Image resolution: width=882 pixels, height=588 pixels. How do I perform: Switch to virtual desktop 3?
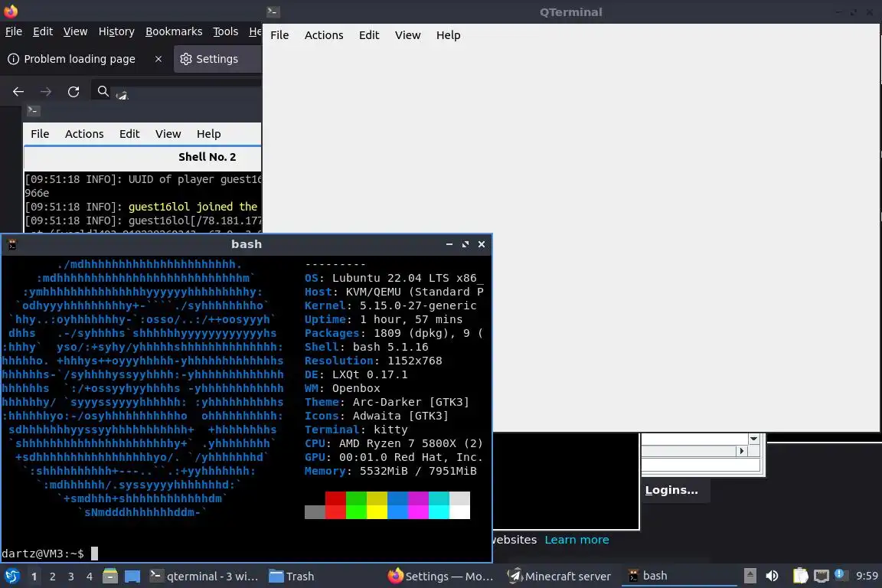click(71, 577)
